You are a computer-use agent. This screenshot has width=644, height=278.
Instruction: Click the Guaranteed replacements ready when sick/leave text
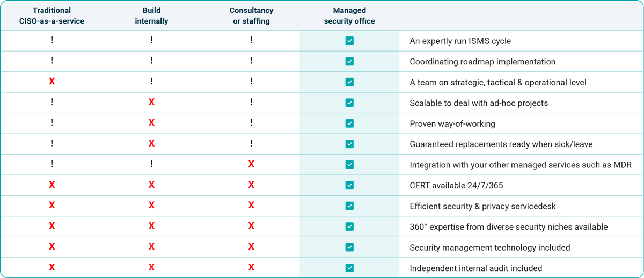[x=501, y=144]
